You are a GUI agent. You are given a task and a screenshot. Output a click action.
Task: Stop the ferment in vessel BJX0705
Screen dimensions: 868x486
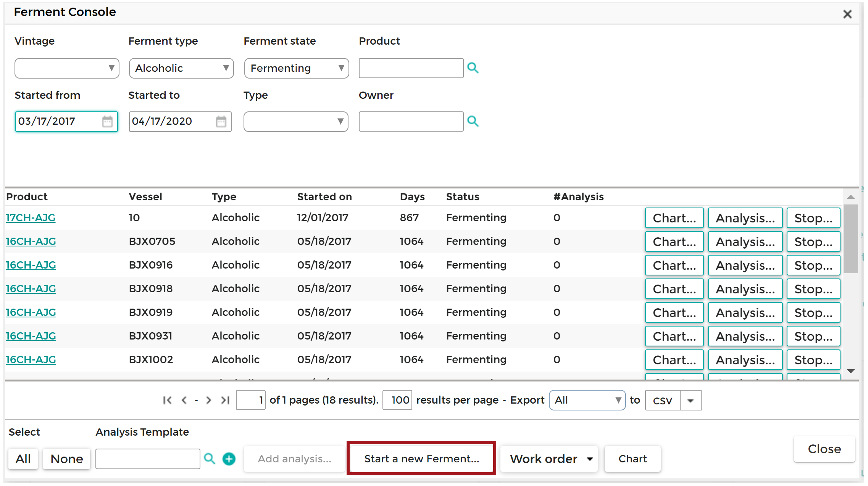pos(814,241)
